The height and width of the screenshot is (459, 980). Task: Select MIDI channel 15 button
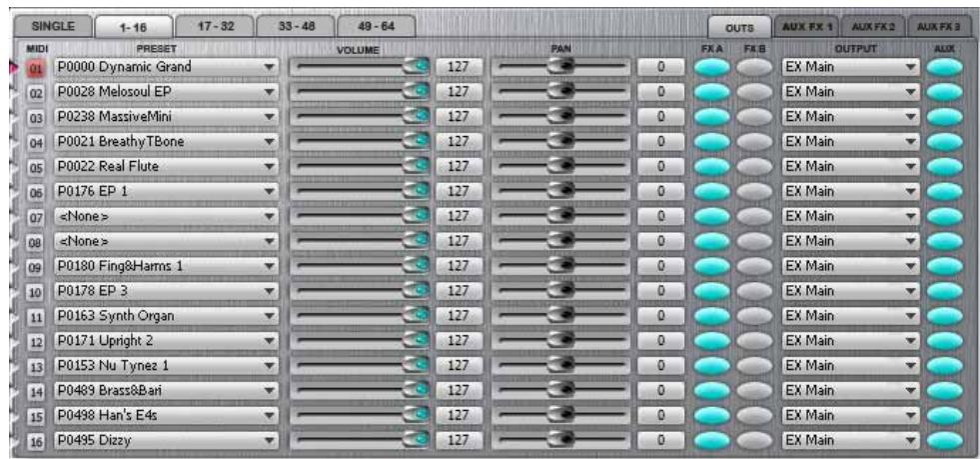tap(36, 416)
